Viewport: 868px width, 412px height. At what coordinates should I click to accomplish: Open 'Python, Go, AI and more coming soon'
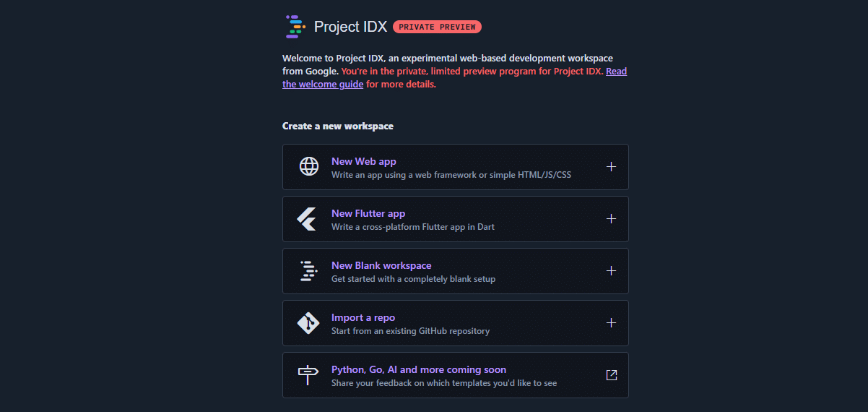pyautogui.click(x=419, y=369)
